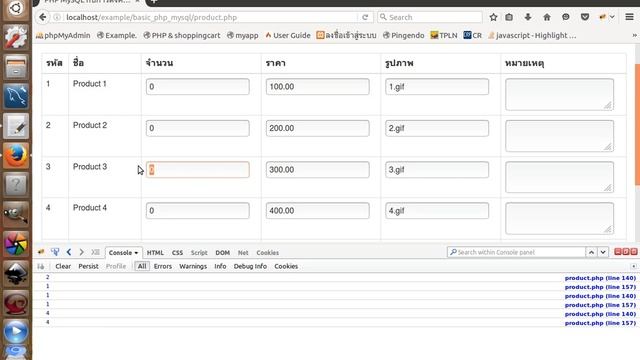
Task: Open the Console tab dropdown arrow
Action: pos(136,253)
